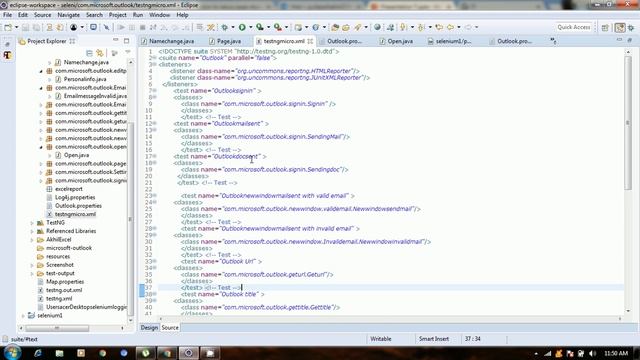The height and width of the screenshot is (360, 640).
Task: Click the Open Web Browser globe icon
Action: pos(378,27)
